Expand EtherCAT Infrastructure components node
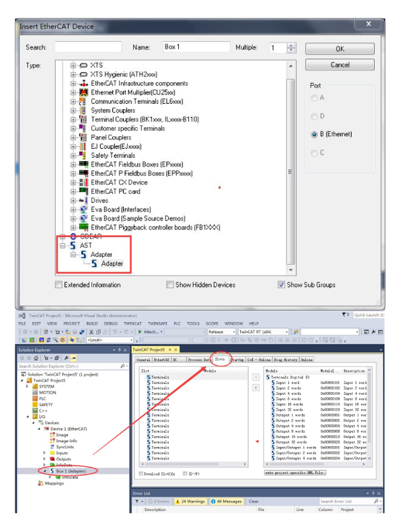This screenshot has width=416, height=532. click(73, 84)
